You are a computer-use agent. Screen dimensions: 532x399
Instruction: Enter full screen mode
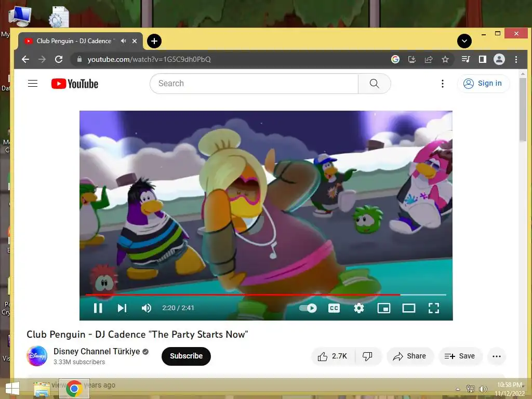pyautogui.click(x=434, y=308)
